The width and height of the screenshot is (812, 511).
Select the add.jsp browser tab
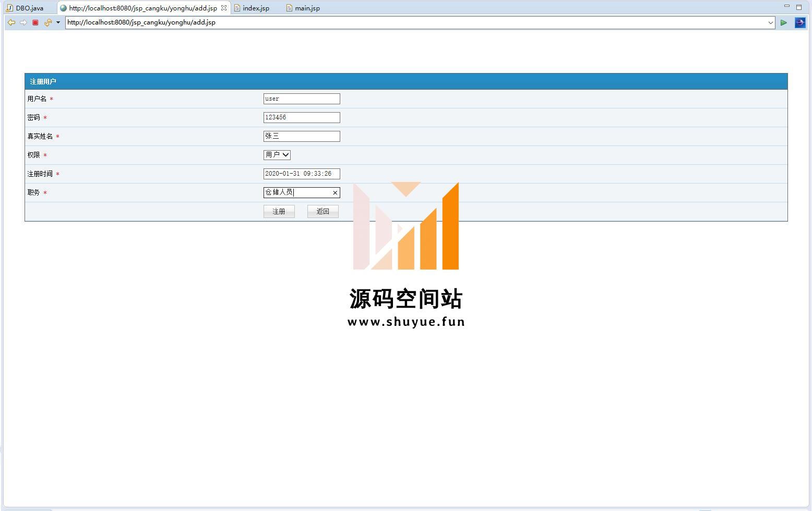pos(142,8)
